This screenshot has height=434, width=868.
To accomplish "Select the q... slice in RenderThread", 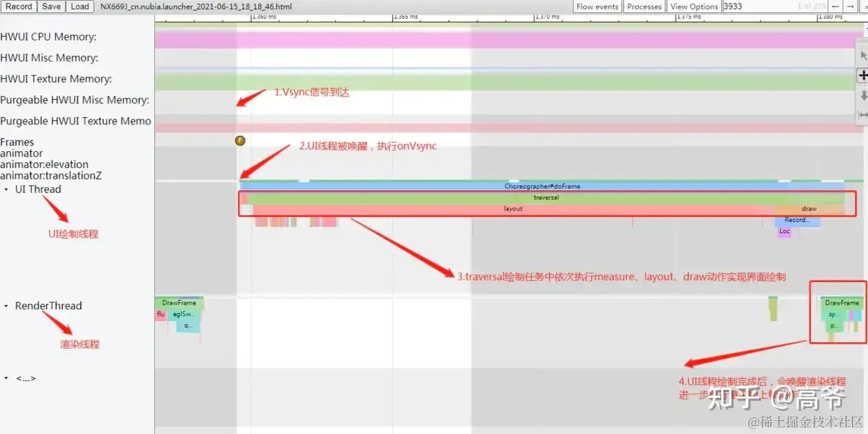I will pyautogui.click(x=188, y=325).
